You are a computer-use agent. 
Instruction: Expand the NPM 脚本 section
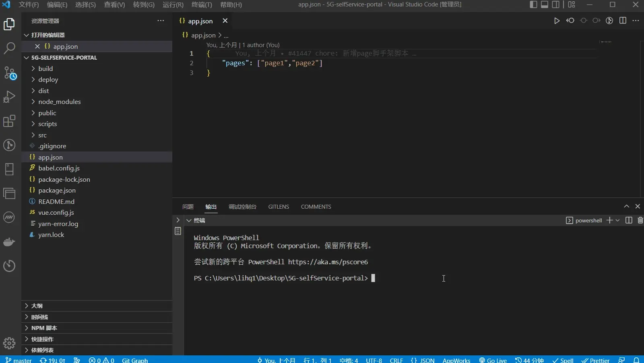(44, 328)
